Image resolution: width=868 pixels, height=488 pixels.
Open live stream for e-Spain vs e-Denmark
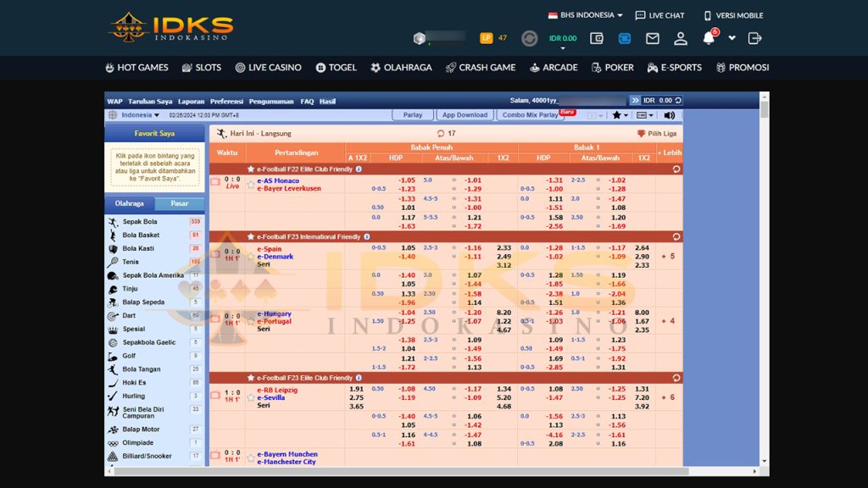(215, 254)
